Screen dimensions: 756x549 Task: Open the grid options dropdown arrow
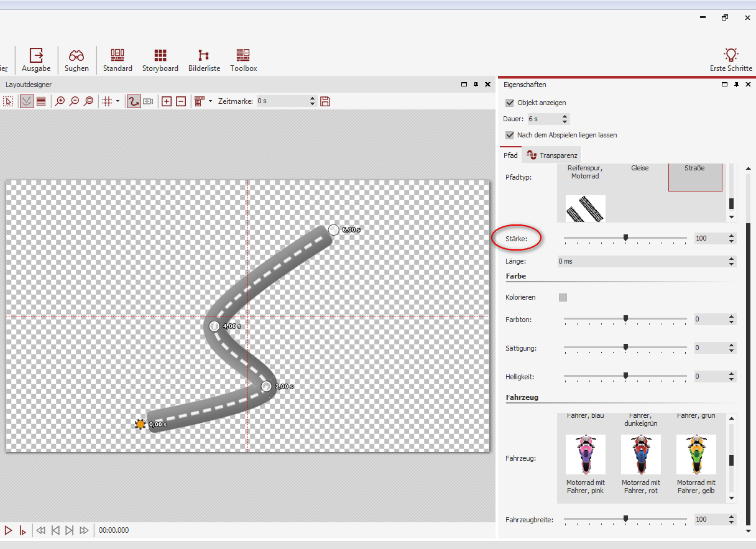(x=118, y=101)
